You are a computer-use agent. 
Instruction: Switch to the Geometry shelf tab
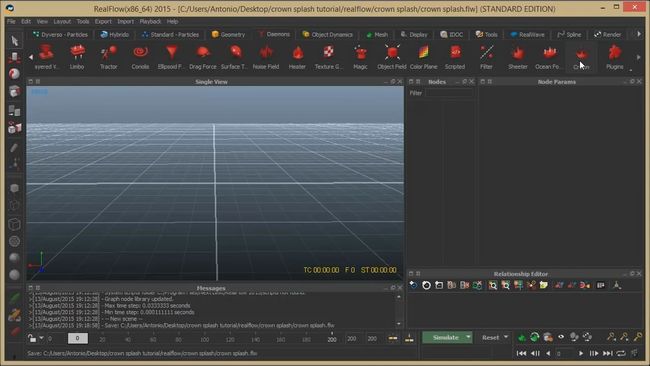click(228, 34)
